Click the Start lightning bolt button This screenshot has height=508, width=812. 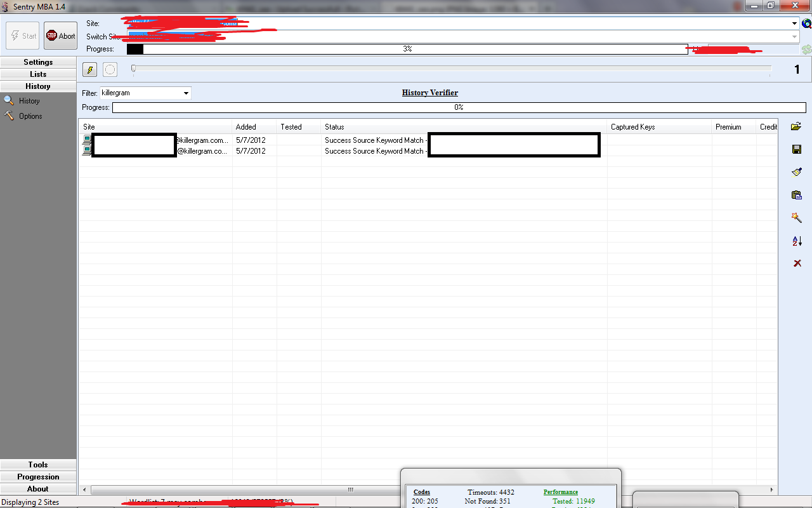click(23, 36)
